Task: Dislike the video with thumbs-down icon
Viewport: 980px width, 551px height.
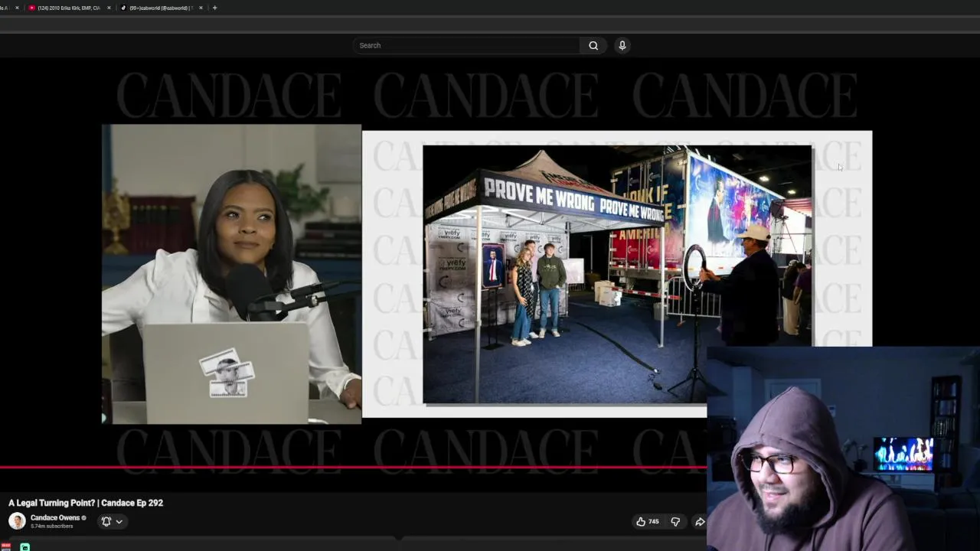Action: pyautogui.click(x=675, y=521)
